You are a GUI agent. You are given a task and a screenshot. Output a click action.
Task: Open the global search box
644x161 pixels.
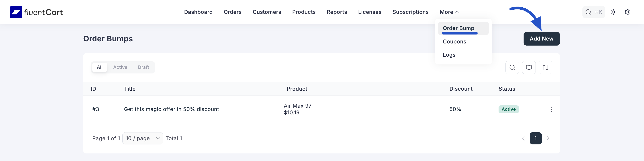[593, 12]
